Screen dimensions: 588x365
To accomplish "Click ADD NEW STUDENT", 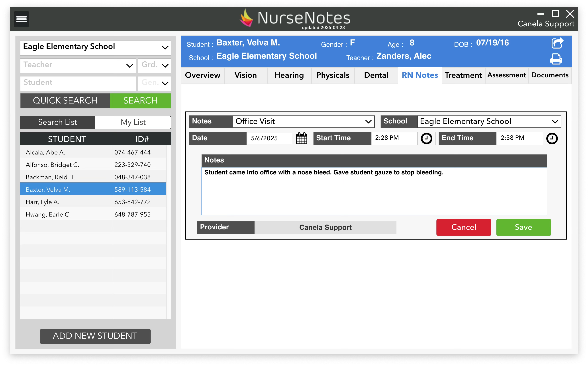I will click(x=95, y=336).
